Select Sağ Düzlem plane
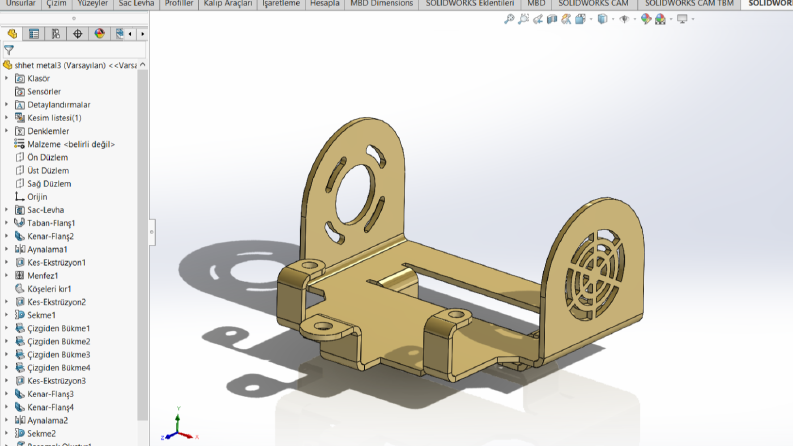This screenshot has height=446, width=793. click(x=49, y=184)
